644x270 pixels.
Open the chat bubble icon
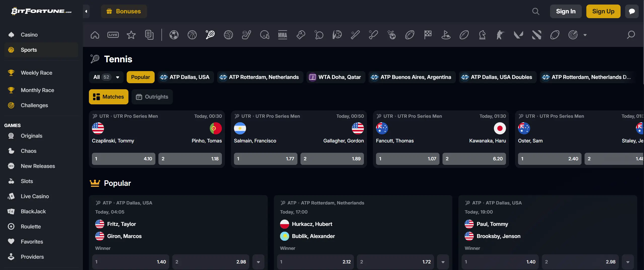click(x=632, y=11)
